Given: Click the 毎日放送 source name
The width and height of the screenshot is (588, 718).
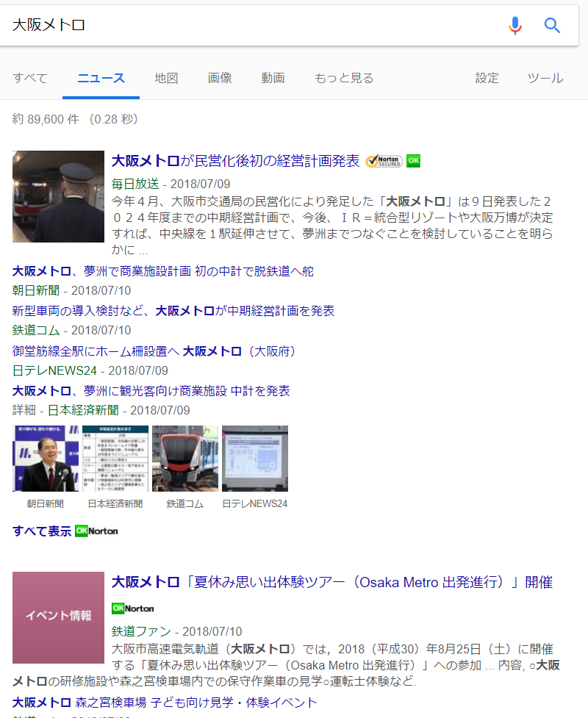Looking at the screenshot, I should [135, 184].
